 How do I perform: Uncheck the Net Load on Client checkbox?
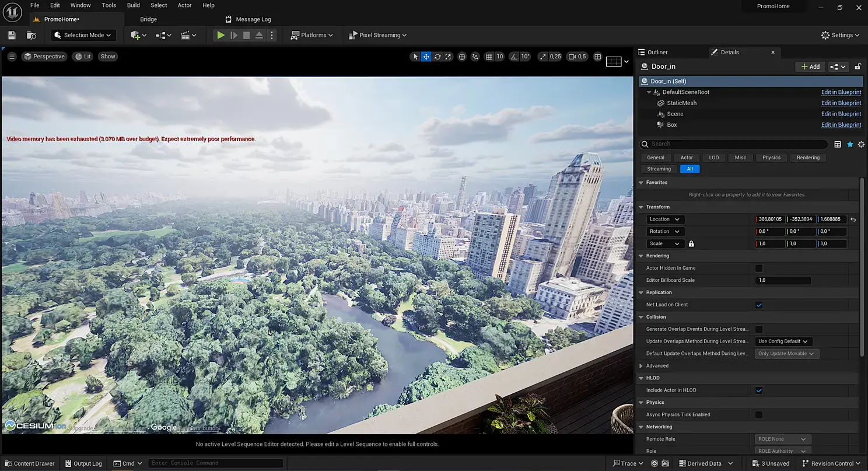point(759,305)
